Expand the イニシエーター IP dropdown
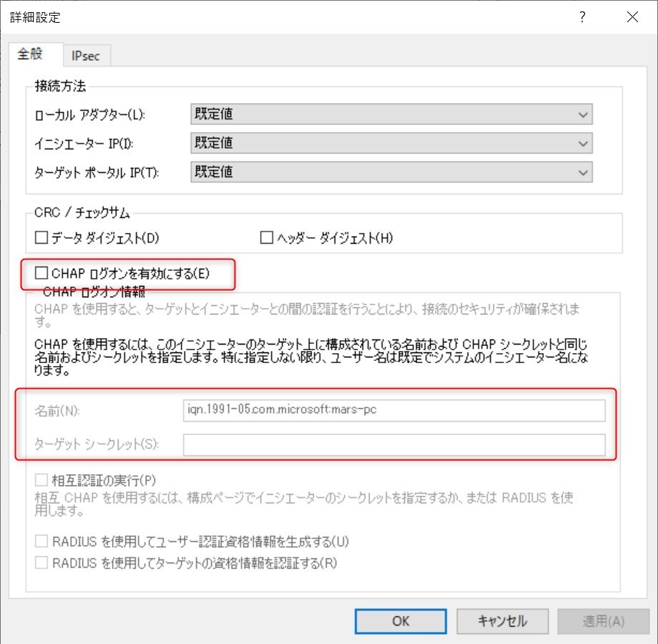This screenshot has width=658, height=644. click(391, 143)
